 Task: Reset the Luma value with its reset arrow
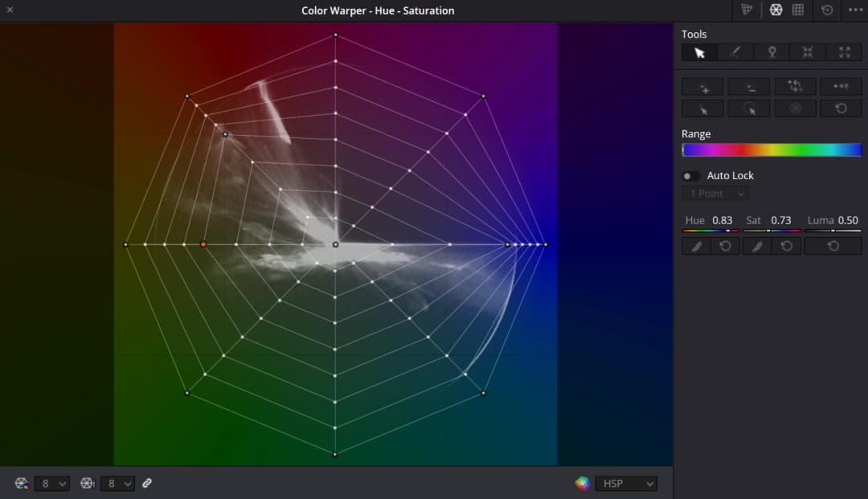click(x=833, y=245)
